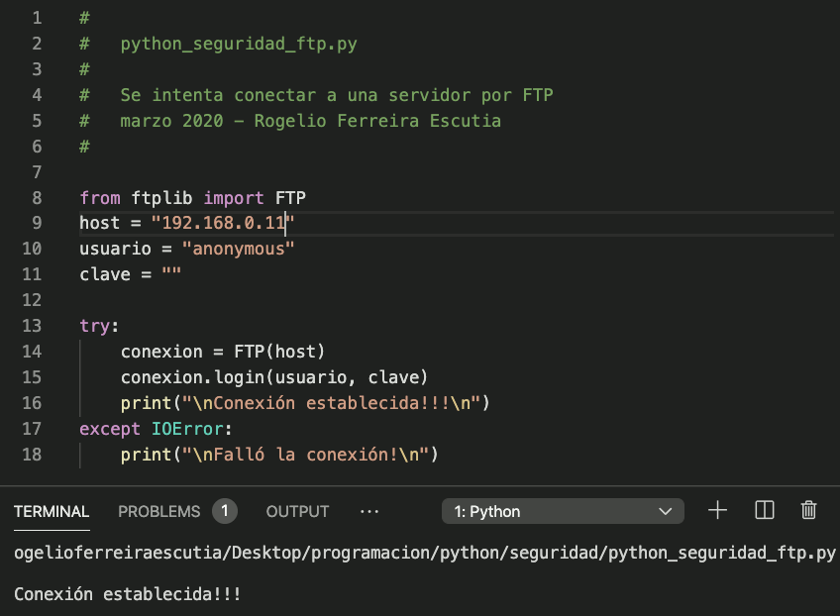Image resolution: width=840 pixels, height=616 pixels.
Task: Click "Conexión establecida!!!" terminal output
Action: click(128, 595)
